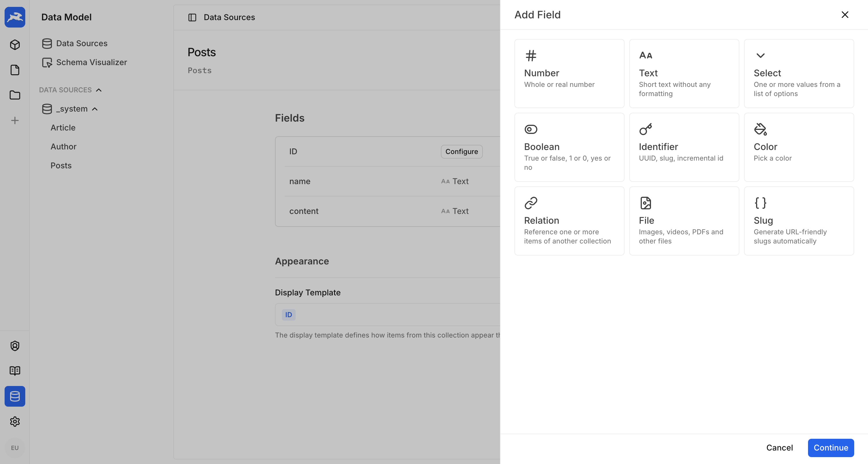Screen dimensions: 868x464
Task: Click the database Data Model sidebar icon
Action: point(15,397)
